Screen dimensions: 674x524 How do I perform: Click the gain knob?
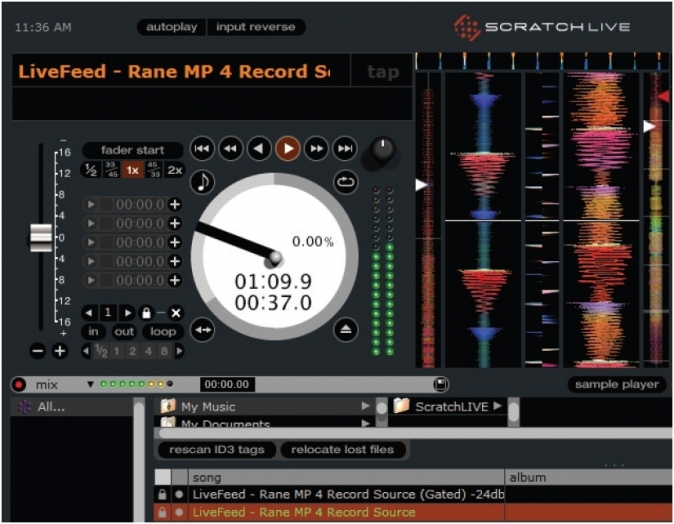coord(382,149)
